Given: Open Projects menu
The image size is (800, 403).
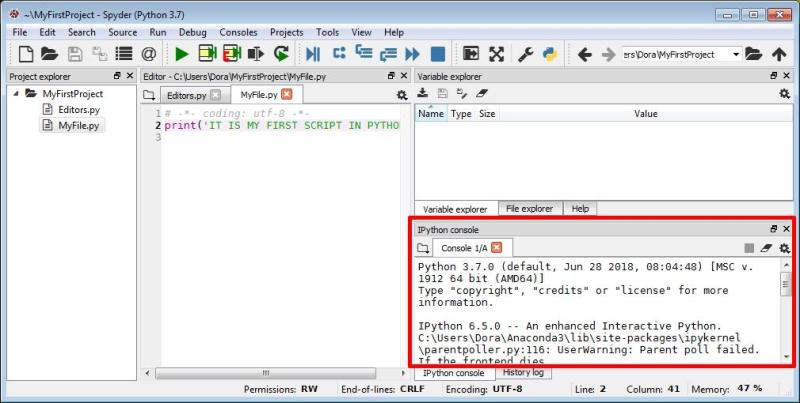Looking at the screenshot, I should pos(287,32).
